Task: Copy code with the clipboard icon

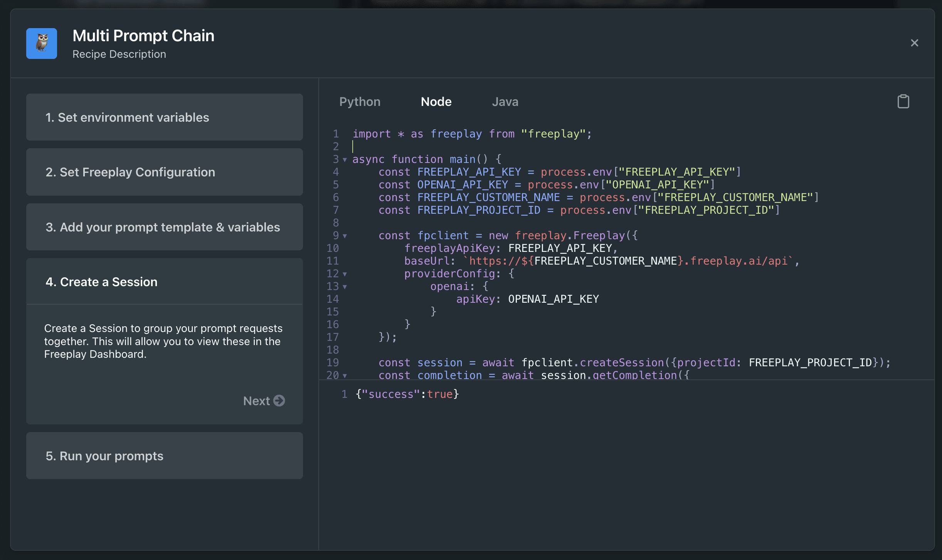Action: (903, 102)
